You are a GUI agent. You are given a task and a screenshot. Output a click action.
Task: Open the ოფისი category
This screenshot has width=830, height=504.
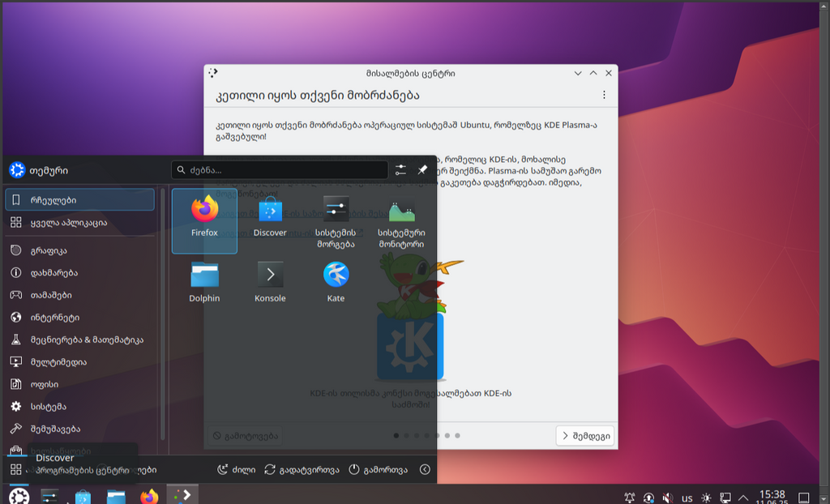coord(80,384)
